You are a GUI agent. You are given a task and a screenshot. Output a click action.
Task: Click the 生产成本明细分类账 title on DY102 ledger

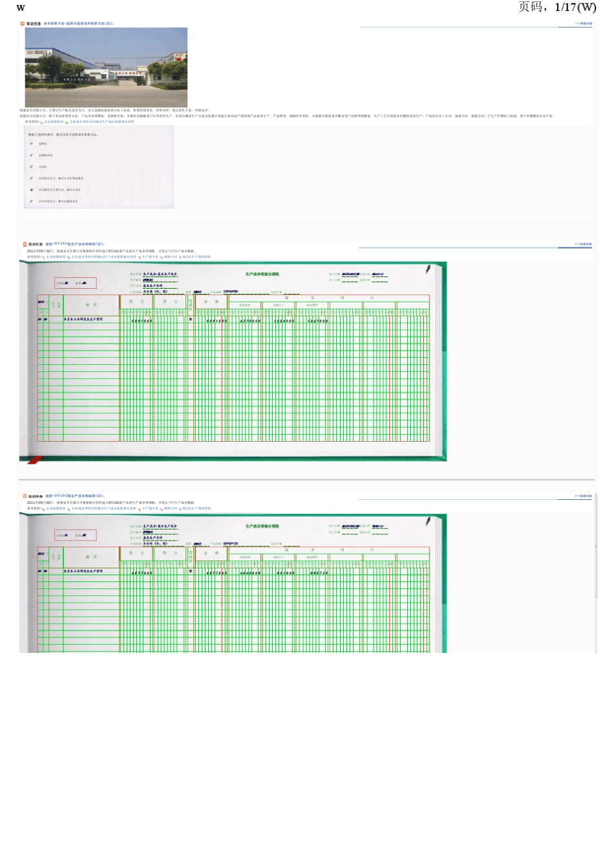click(262, 526)
